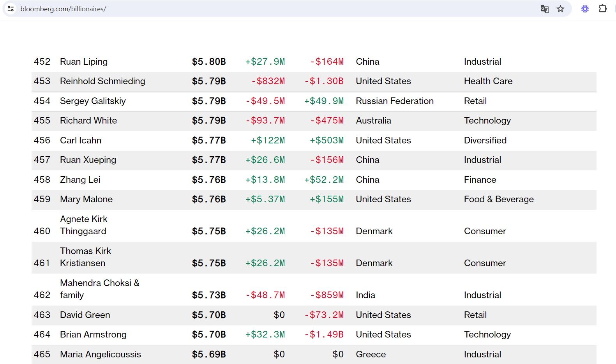Click Mary Malone in the list
616x364 pixels.
[x=86, y=199]
